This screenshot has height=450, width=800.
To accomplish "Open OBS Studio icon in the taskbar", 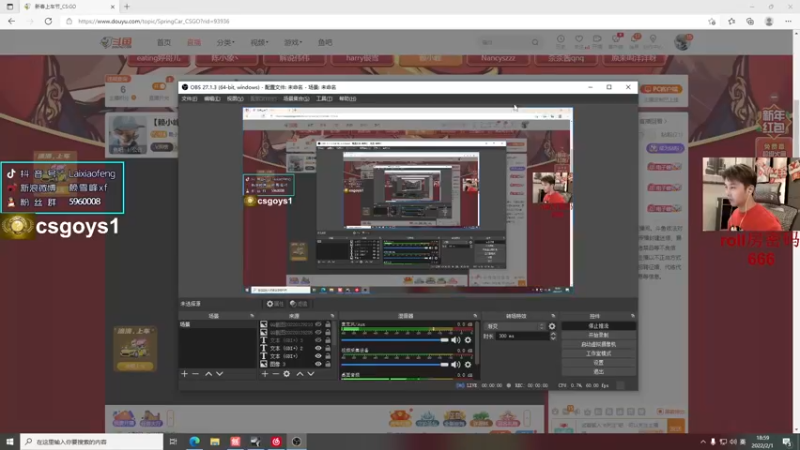I will tap(296, 441).
